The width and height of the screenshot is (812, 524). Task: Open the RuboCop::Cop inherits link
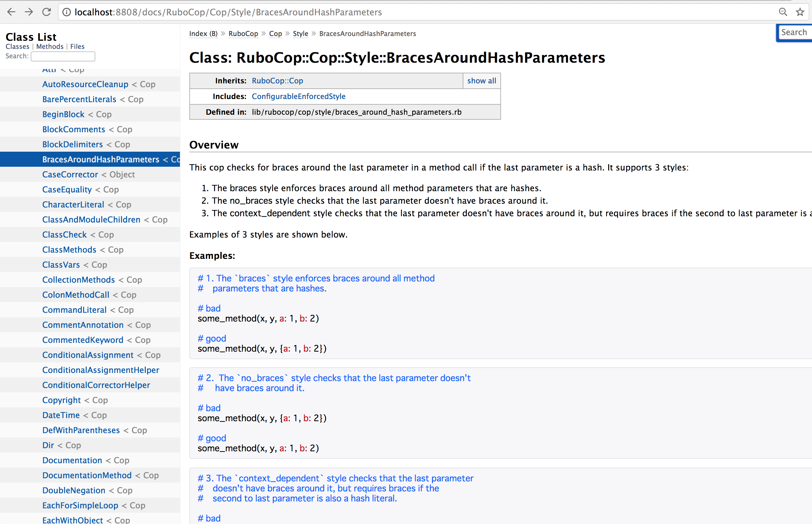[x=277, y=81]
